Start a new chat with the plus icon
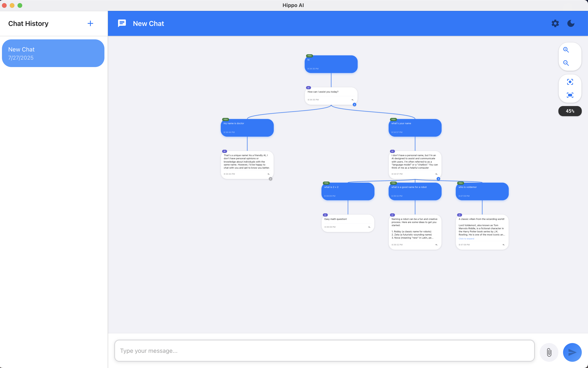 (90, 23)
